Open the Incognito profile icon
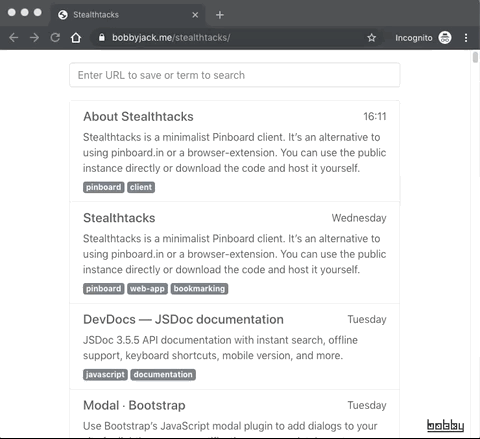The height and width of the screenshot is (439, 480). click(445, 38)
